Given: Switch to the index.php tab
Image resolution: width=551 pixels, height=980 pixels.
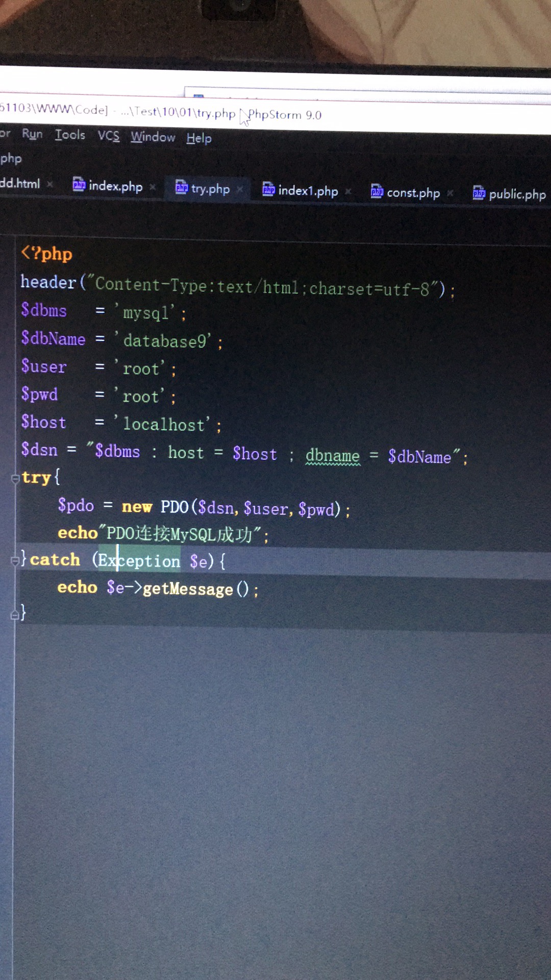Looking at the screenshot, I should 115,186.
